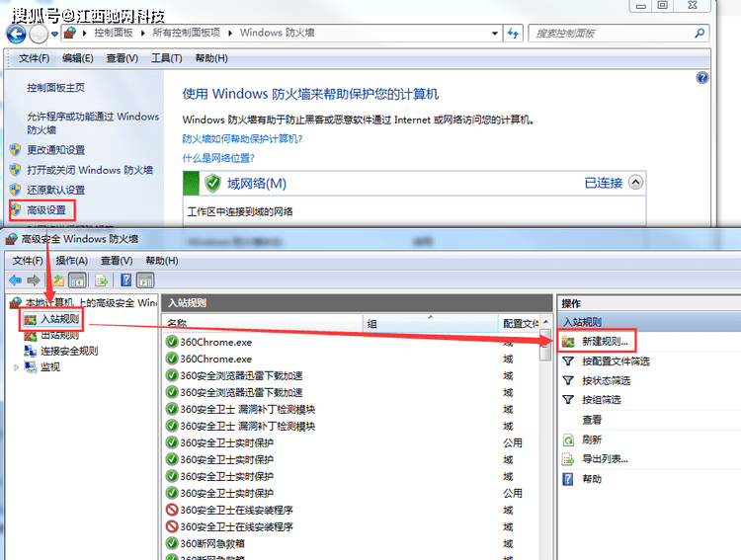Click 所有控制面板项 breadcrumb segment

[186, 33]
